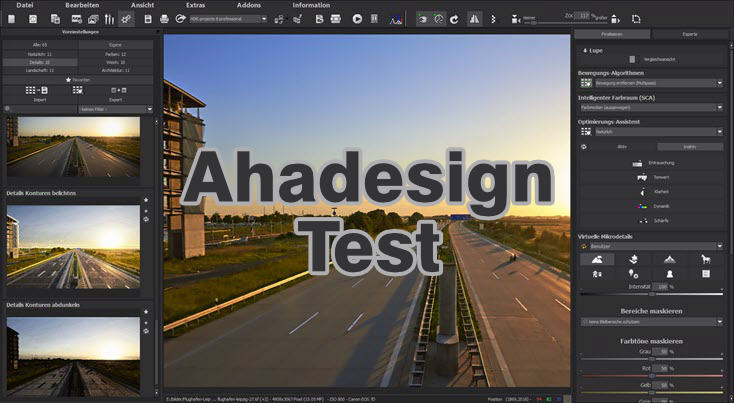734x403 pixels.
Task: Click the Intensität slider track
Action: (652, 294)
